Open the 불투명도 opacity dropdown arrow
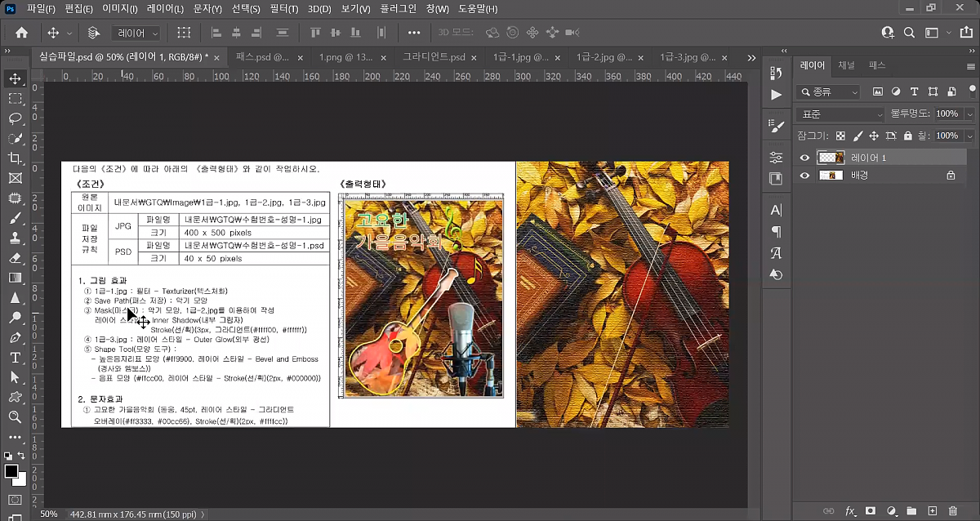This screenshot has width=980, height=521. [969, 114]
